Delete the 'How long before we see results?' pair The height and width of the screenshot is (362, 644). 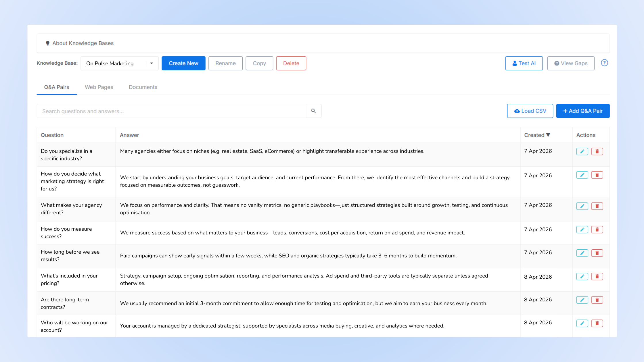coord(597,253)
